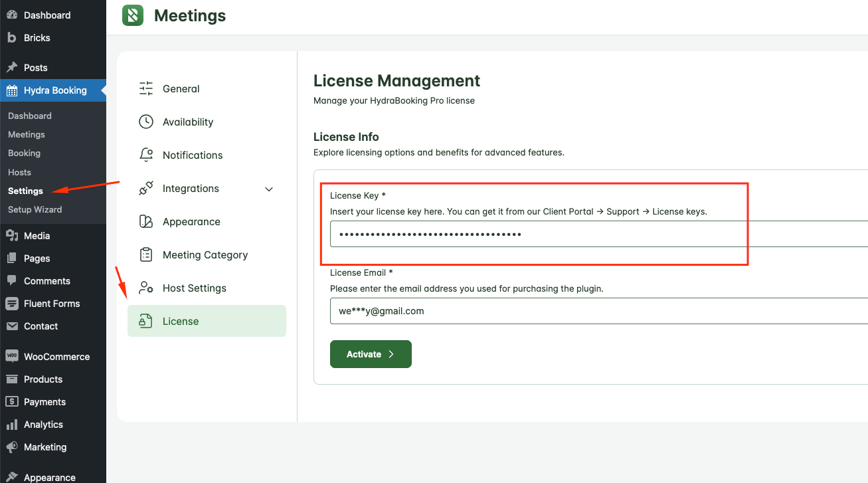Click the Notifications bell icon
Image resolution: width=868 pixels, height=483 pixels.
pyautogui.click(x=146, y=155)
